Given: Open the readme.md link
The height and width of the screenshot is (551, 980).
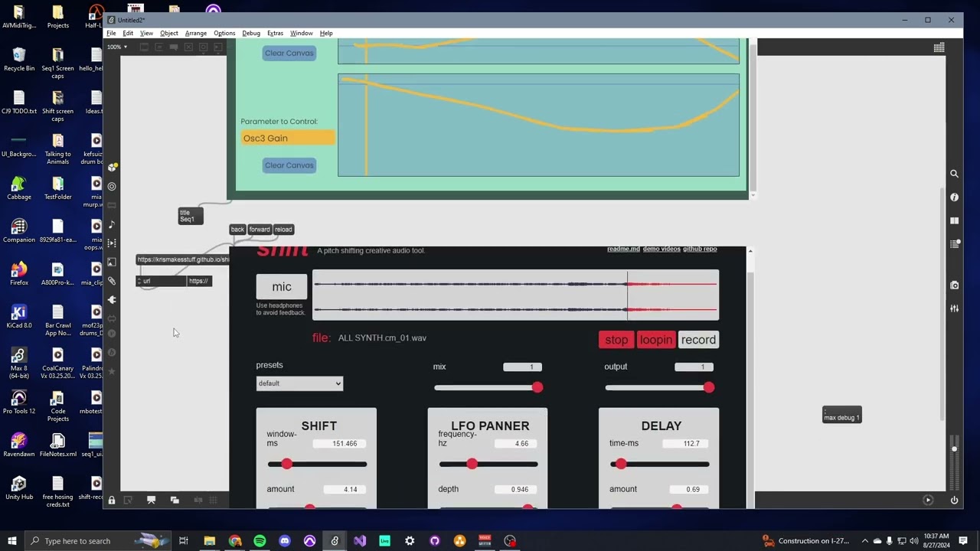Looking at the screenshot, I should [x=623, y=249].
